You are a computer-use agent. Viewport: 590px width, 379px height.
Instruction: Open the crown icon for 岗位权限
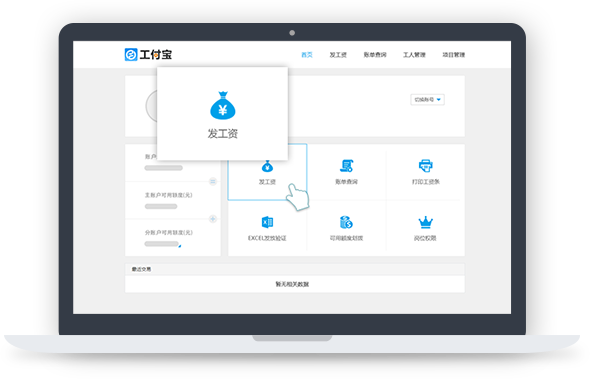coord(426,222)
